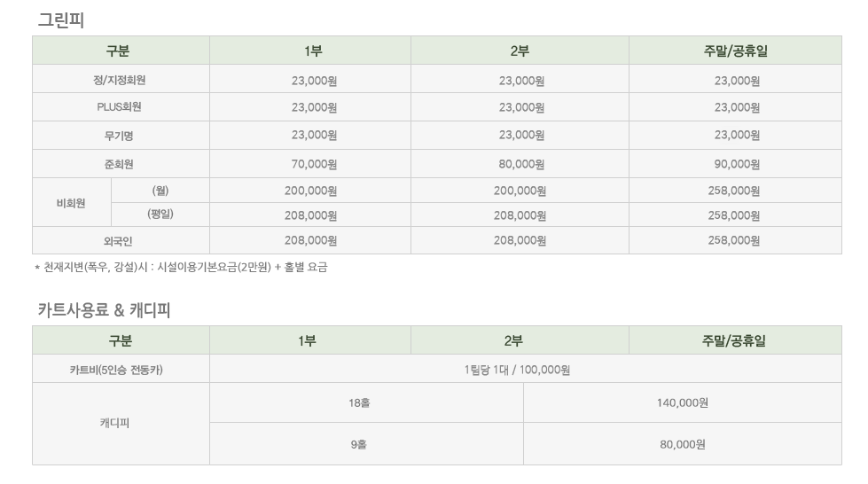Click the 준회원 weekend price 90,000원
Image resolution: width=868 pixels, height=484 pixels.
pyautogui.click(x=737, y=164)
